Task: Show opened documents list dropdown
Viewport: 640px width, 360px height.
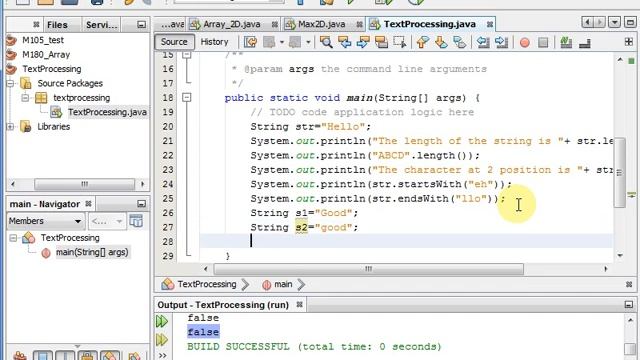Action: point(614,22)
